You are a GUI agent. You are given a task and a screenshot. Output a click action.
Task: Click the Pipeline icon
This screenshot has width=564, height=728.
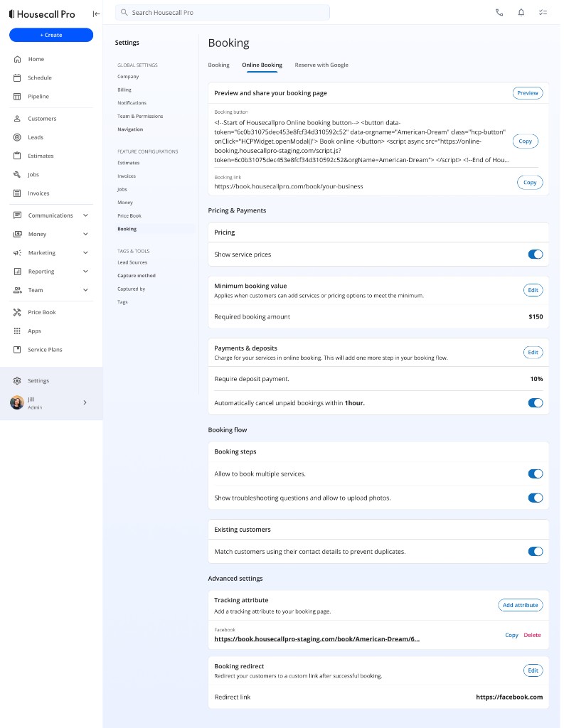pyautogui.click(x=17, y=96)
